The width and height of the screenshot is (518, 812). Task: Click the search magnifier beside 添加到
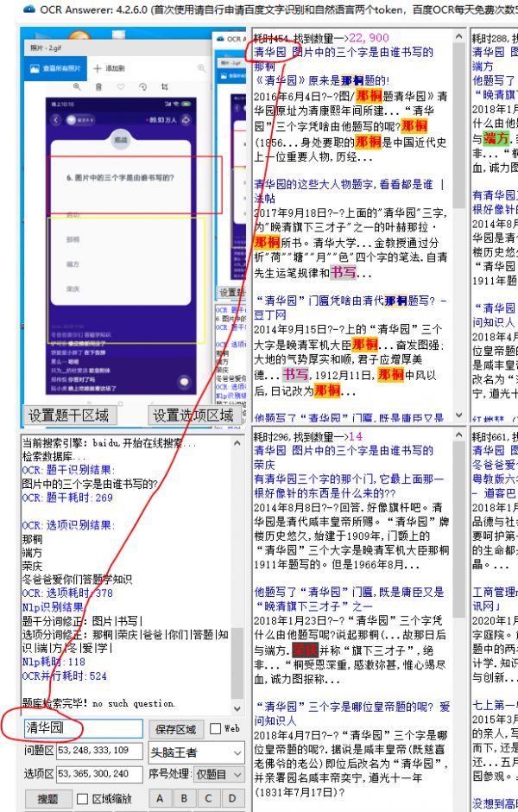pos(201,68)
